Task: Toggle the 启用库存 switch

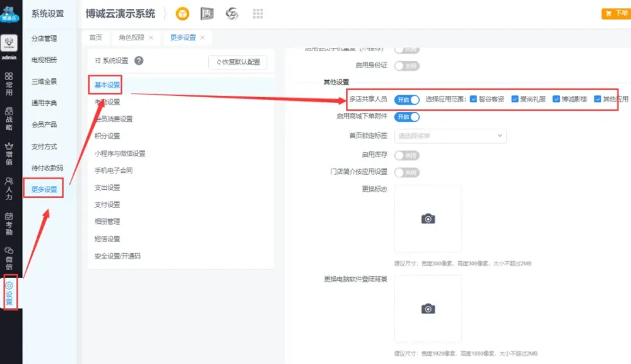Action: (407, 155)
